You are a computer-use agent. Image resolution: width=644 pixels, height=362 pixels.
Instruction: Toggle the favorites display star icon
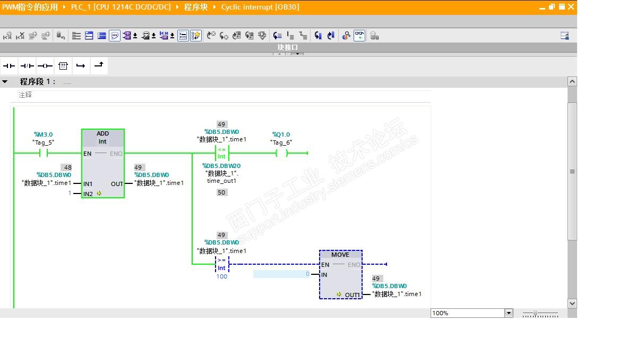pyautogui.click(x=196, y=36)
